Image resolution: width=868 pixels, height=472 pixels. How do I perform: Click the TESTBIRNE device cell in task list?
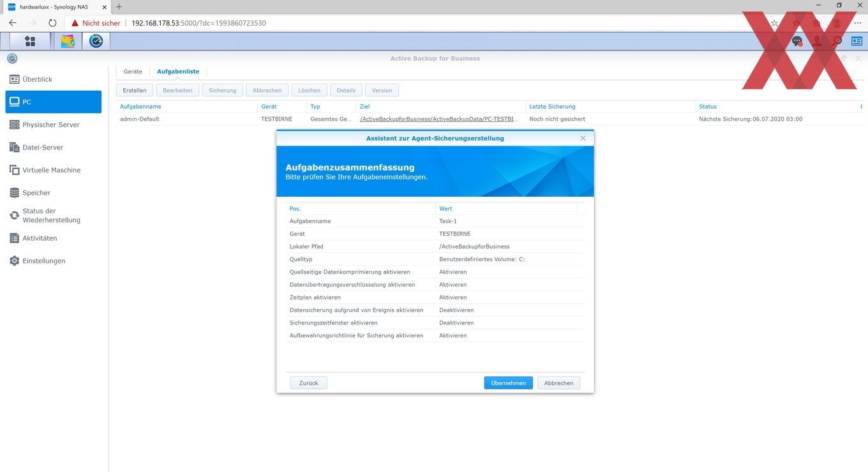[276, 119]
